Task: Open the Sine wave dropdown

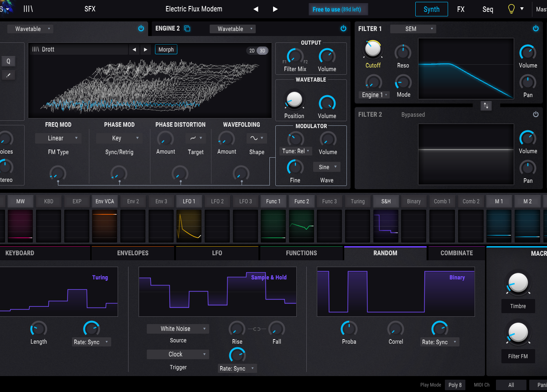Action: click(327, 167)
